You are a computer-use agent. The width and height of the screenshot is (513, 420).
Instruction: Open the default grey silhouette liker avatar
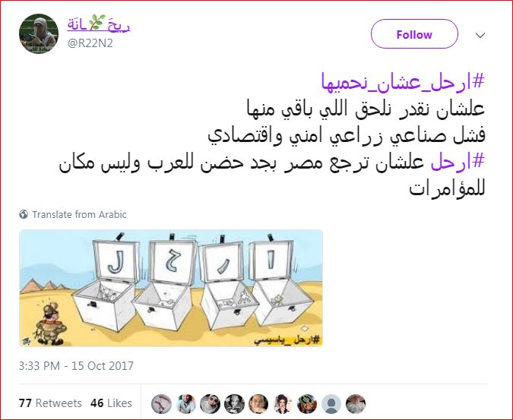pos(331,403)
